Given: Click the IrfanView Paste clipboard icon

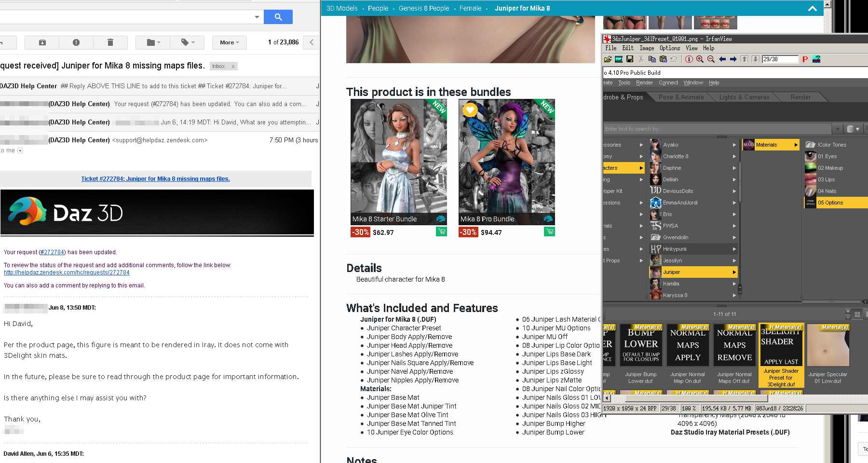Looking at the screenshot, I should tap(663, 59).
